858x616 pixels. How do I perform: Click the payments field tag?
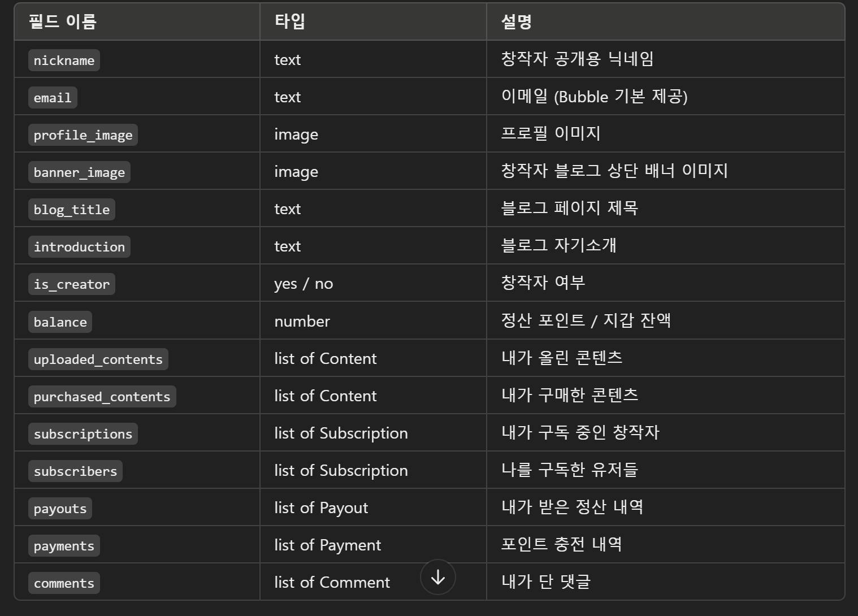pyautogui.click(x=64, y=546)
